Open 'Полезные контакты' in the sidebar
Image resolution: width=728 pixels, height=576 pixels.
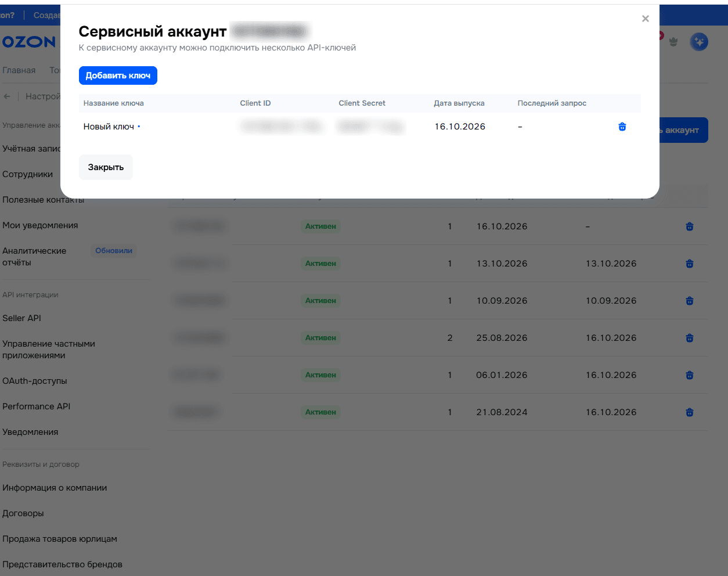(44, 200)
